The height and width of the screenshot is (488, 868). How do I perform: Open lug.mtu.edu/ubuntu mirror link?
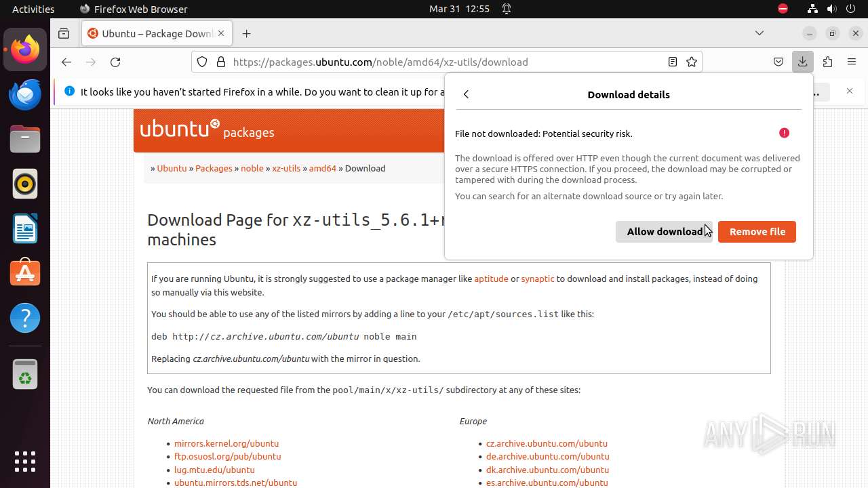coord(214,470)
